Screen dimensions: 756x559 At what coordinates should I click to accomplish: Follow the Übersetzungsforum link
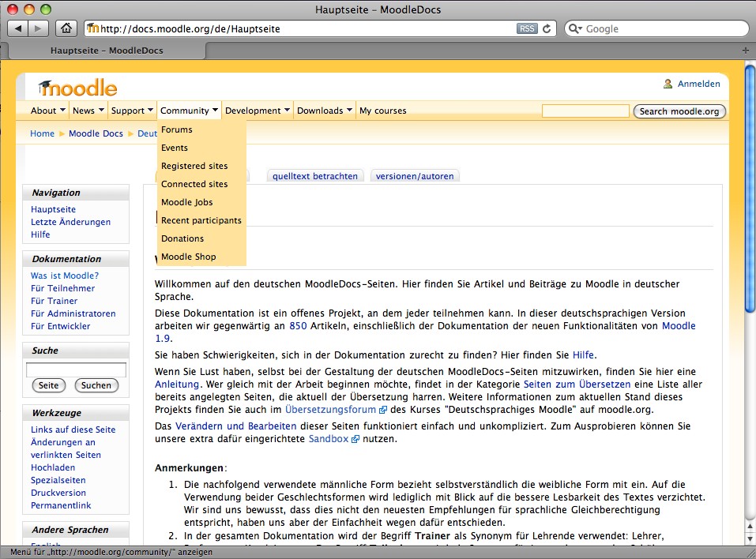(x=330, y=410)
